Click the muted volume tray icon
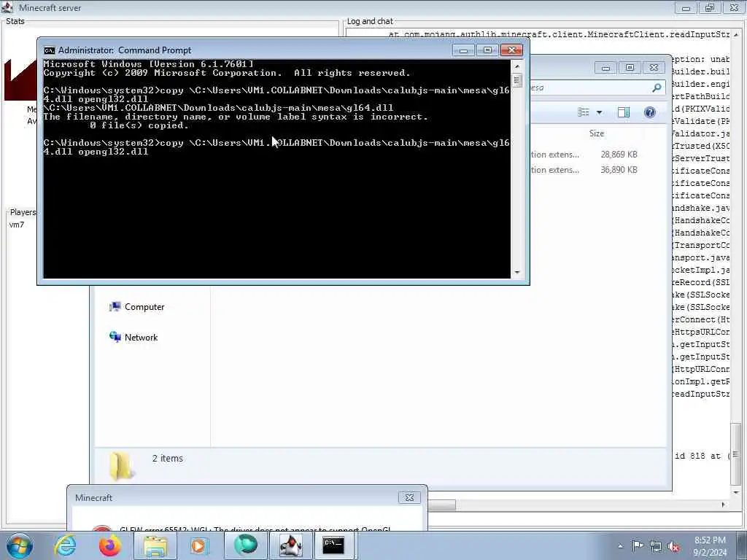Viewport: 747px width, 560px height. (673, 547)
